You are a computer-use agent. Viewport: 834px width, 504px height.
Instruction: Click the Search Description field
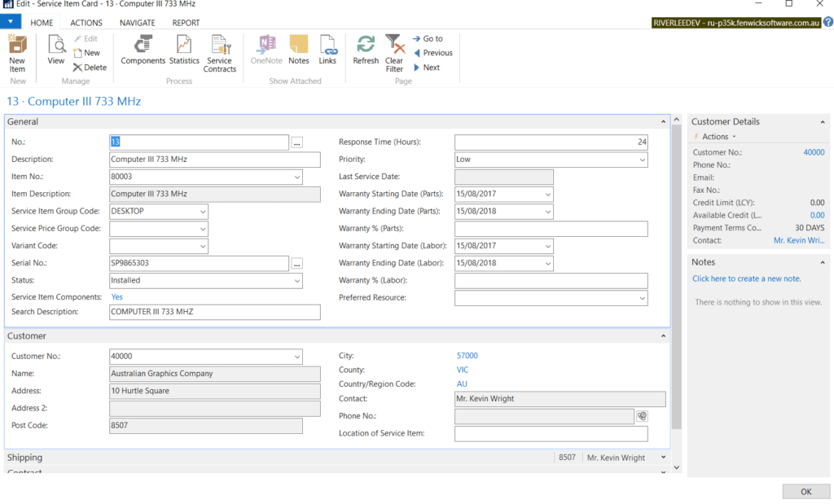tap(215, 312)
